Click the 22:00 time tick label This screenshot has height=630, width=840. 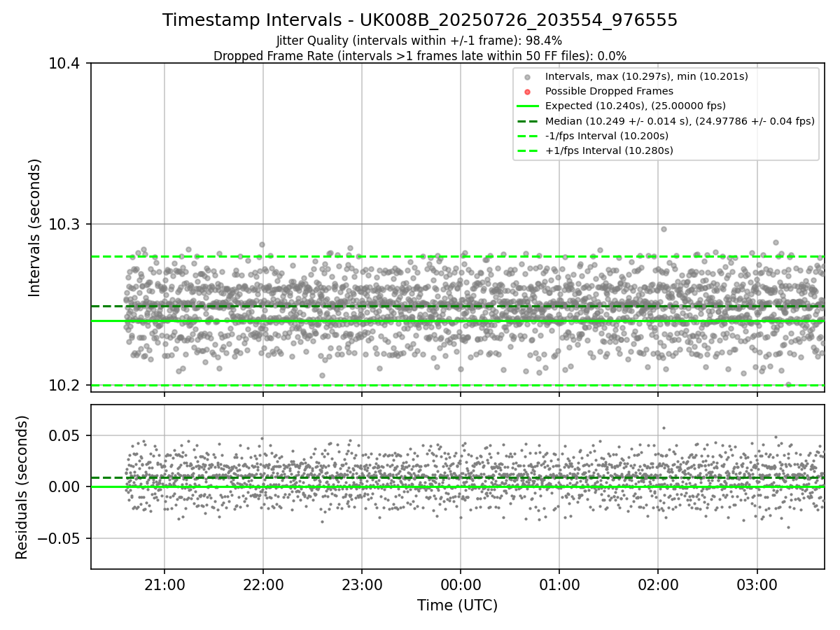tap(263, 584)
